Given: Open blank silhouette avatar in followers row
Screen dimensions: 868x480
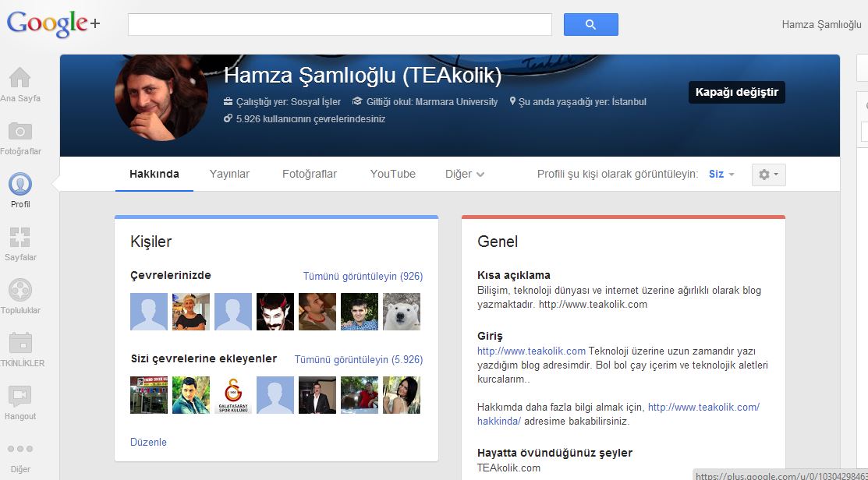Looking at the screenshot, I should [x=275, y=395].
